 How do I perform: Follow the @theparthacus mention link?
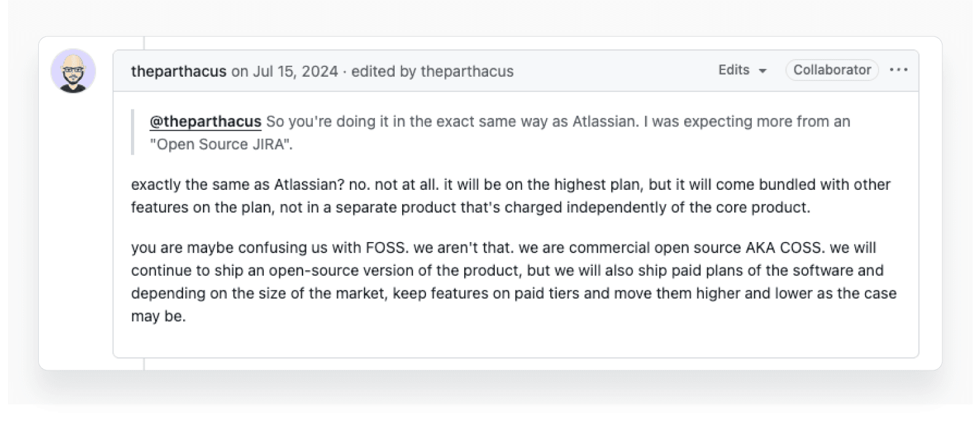pos(205,121)
